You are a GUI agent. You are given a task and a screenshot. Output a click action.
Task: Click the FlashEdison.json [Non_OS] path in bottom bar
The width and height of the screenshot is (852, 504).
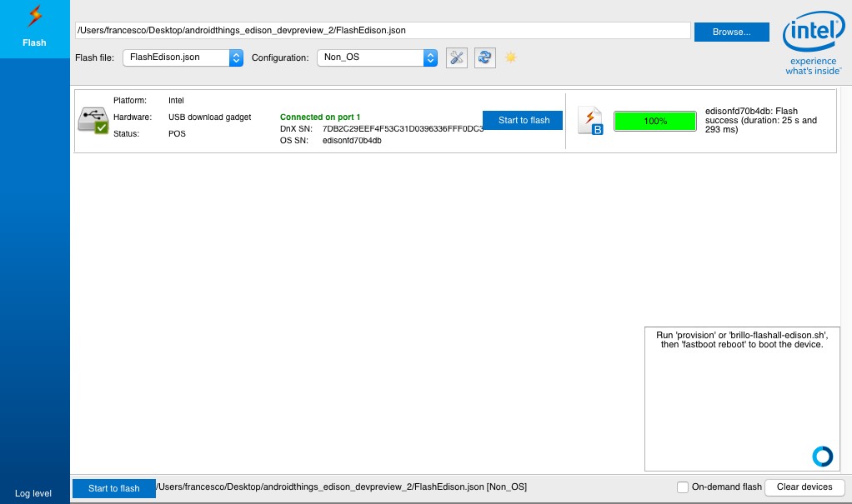(341, 487)
